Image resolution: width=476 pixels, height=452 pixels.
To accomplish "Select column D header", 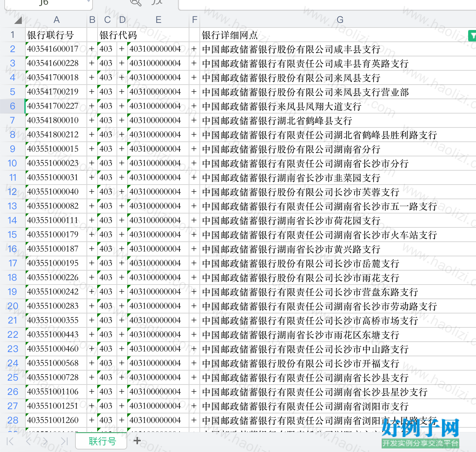I will [122, 20].
